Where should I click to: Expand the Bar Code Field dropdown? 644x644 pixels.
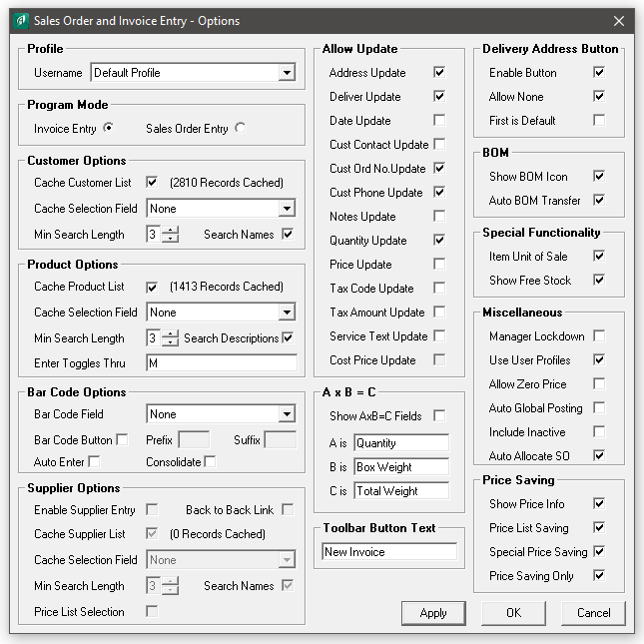point(287,414)
